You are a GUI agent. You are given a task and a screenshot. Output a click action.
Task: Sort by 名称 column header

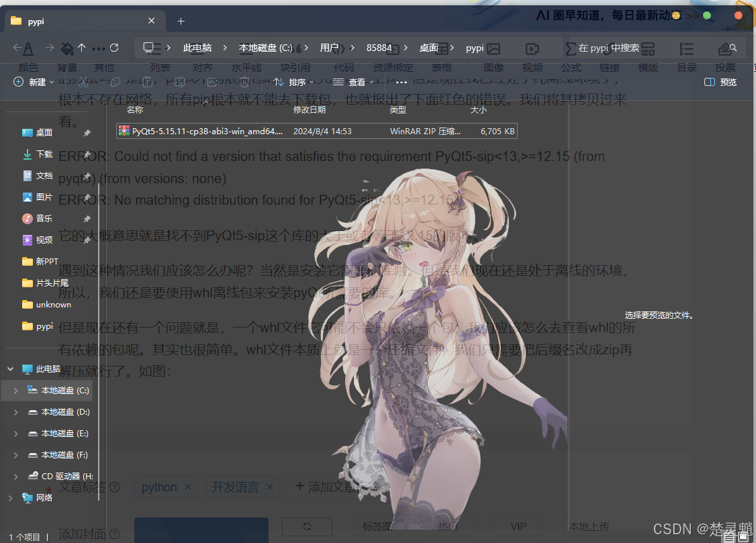tap(135, 110)
